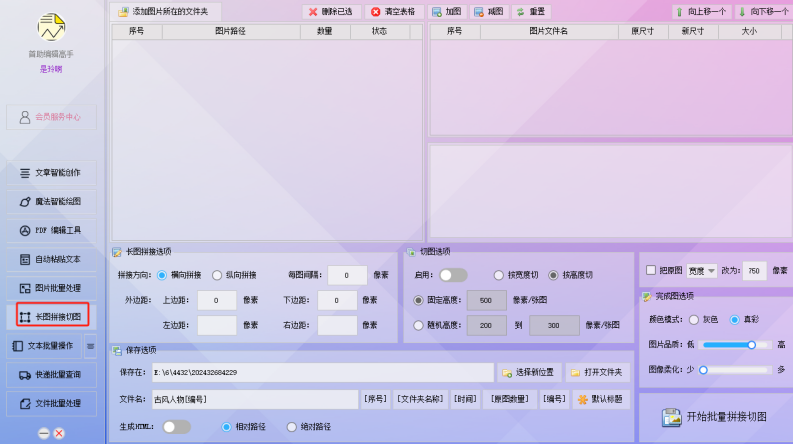Click the 上边距 input field
This screenshot has height=444, width=793.
[x=216, y=300]
